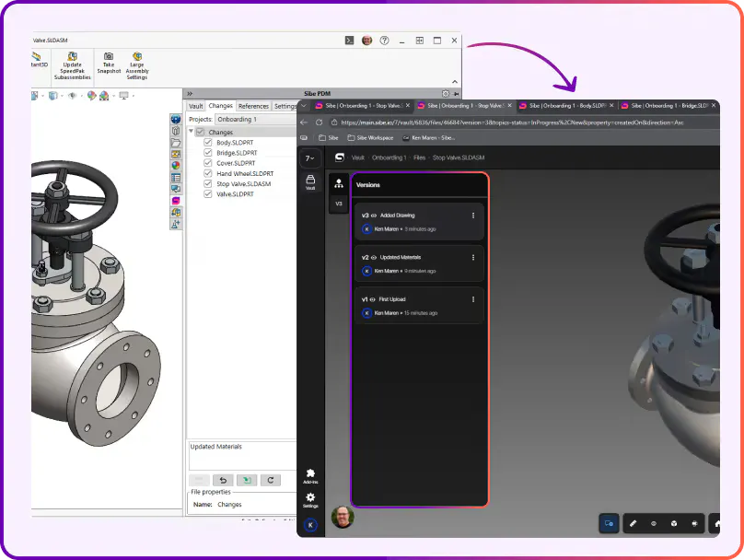Open Display Style cube dropdown
This screenshot has width=744, height=560.
coord(53,96)
